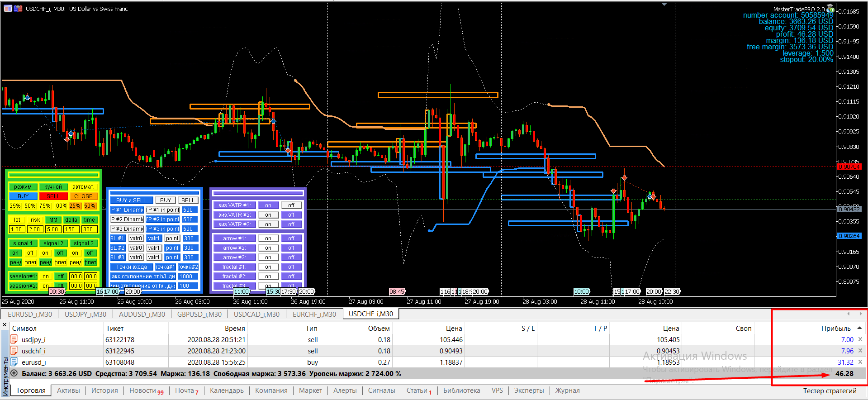Click the eurusd_i buy order icon
868x400 pixels.
click(14, 362)
